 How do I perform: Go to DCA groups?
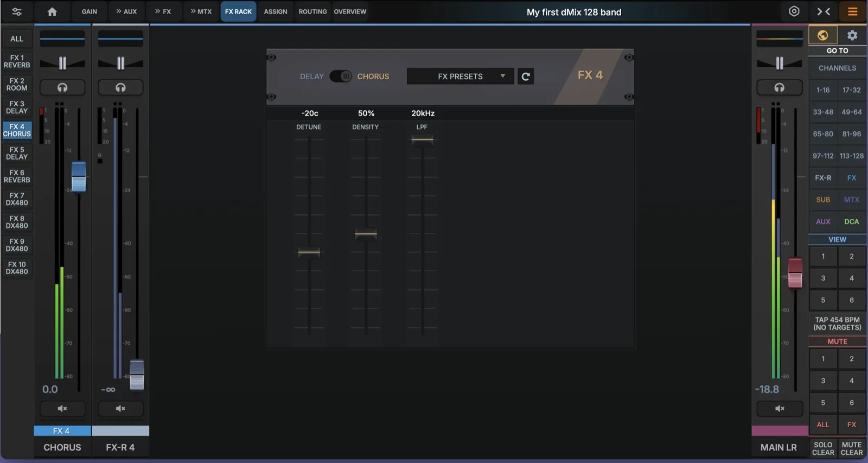coord(852,221)
